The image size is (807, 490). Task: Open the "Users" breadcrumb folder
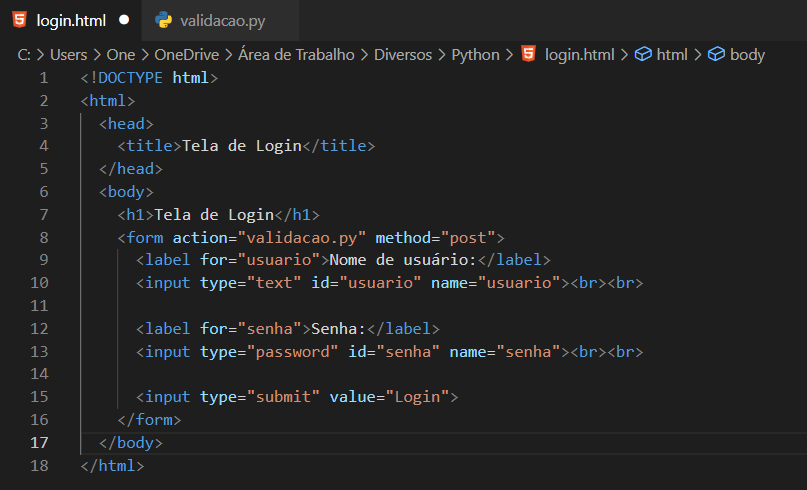point(69,54)
